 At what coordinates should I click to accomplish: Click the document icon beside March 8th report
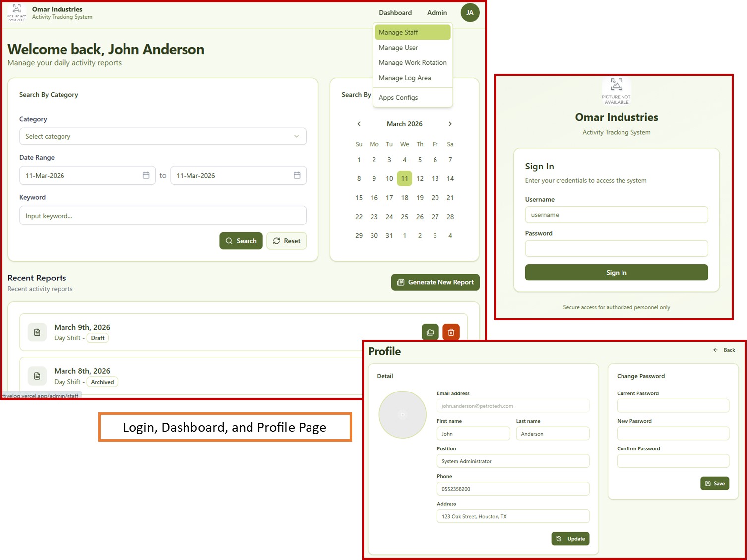click(x=37, y=376)
